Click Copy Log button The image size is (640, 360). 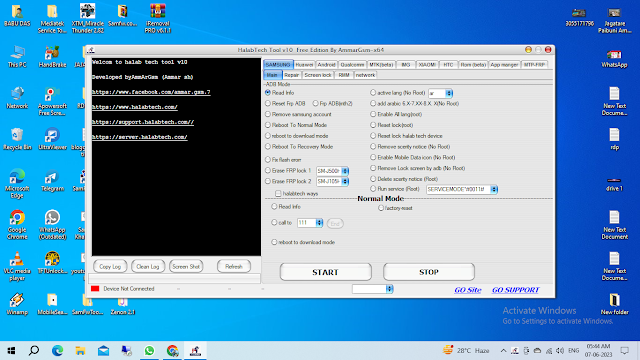pos(110,267)
